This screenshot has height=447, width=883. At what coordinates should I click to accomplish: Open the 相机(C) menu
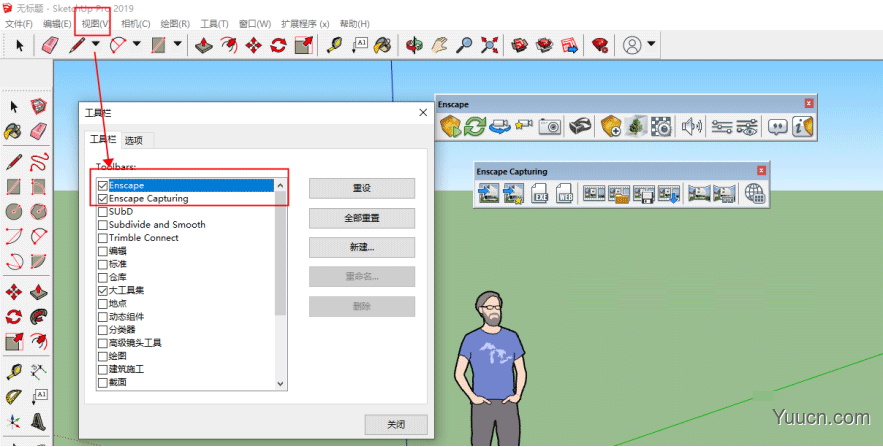(x=135, y=24)
